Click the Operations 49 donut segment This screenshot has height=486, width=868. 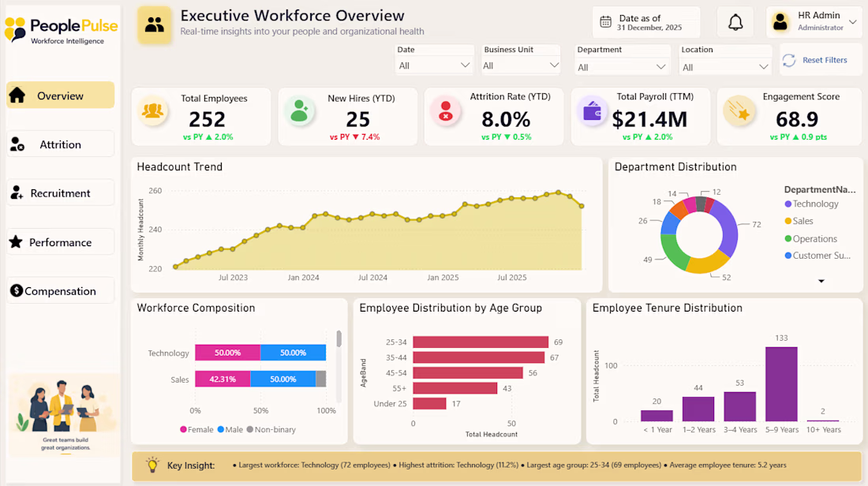[x=672, y=251]
